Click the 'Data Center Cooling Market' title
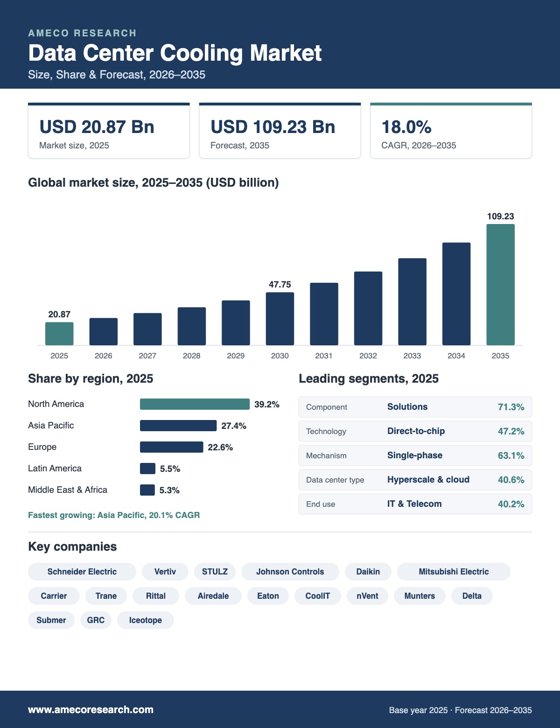 175,53
